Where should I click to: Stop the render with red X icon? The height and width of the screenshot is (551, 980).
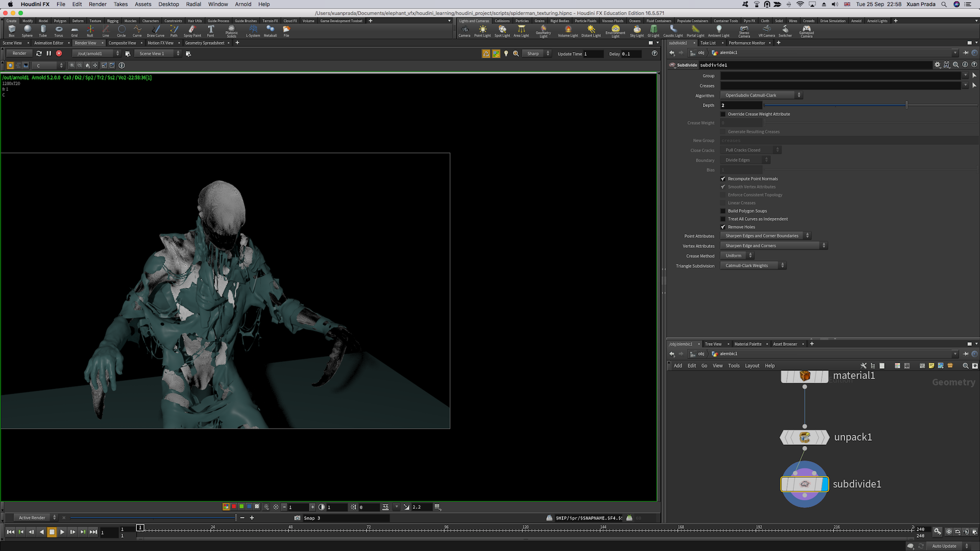[59, 53]
